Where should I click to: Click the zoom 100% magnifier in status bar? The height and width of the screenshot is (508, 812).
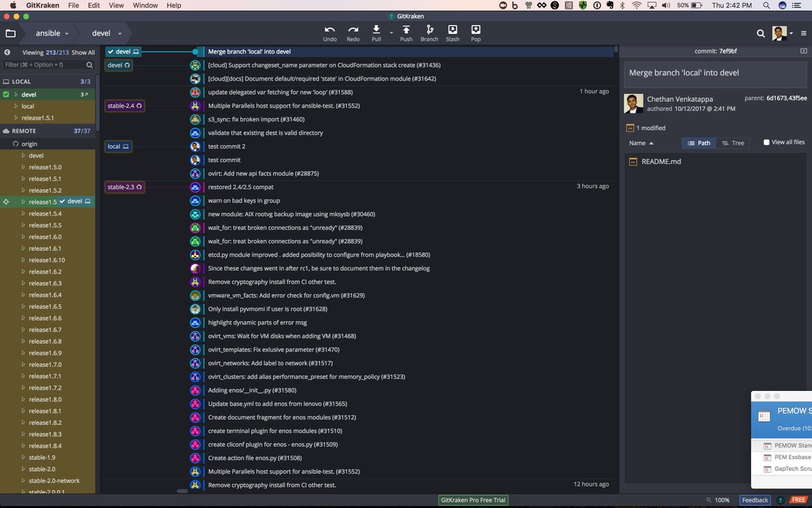coord(707,500)
